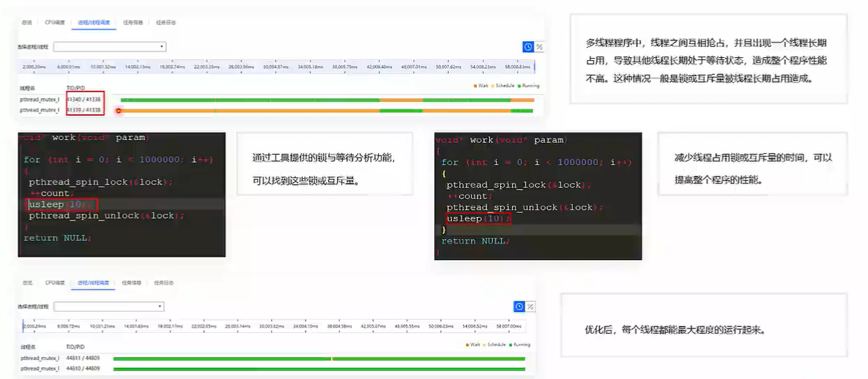Click 58,007.00ms label on lower timeline
868x379 pixels.
click(x=509, y=326)
